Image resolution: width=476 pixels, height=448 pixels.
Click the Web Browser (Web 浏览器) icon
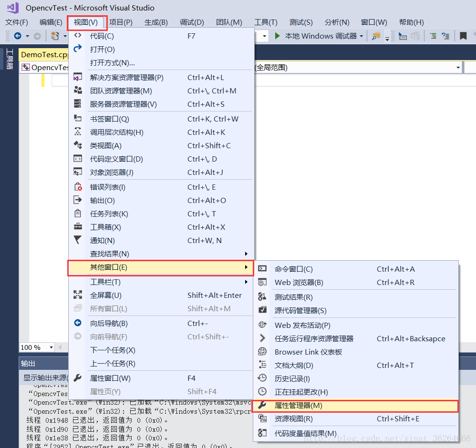pyautogui.click(x=262, y=282)
